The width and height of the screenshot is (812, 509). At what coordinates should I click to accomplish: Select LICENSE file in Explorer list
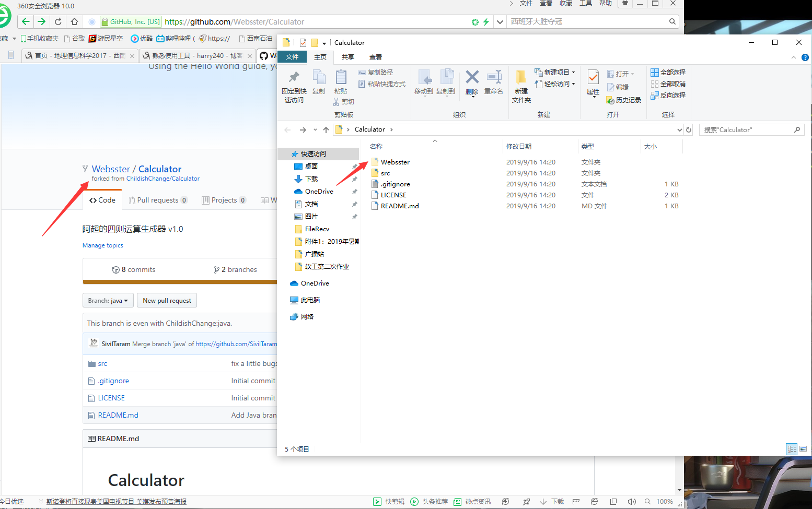[x=393, y=195]
